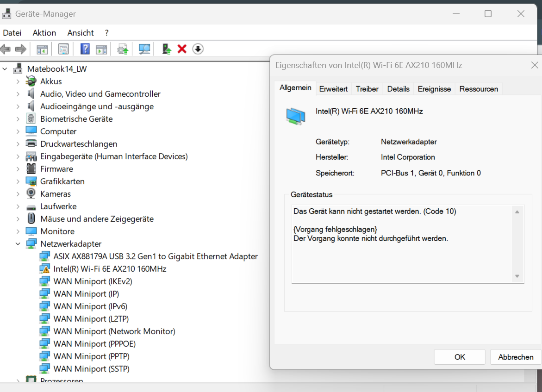The height and width of the screenshot is (392, 542).
Task: Disable device via the down-arrow icon
Action: (x=198, y=49)
